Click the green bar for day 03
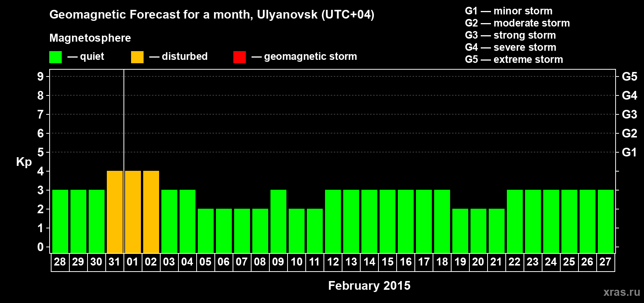The height and width of the screenshot is (303, 644). click(169, 221)
